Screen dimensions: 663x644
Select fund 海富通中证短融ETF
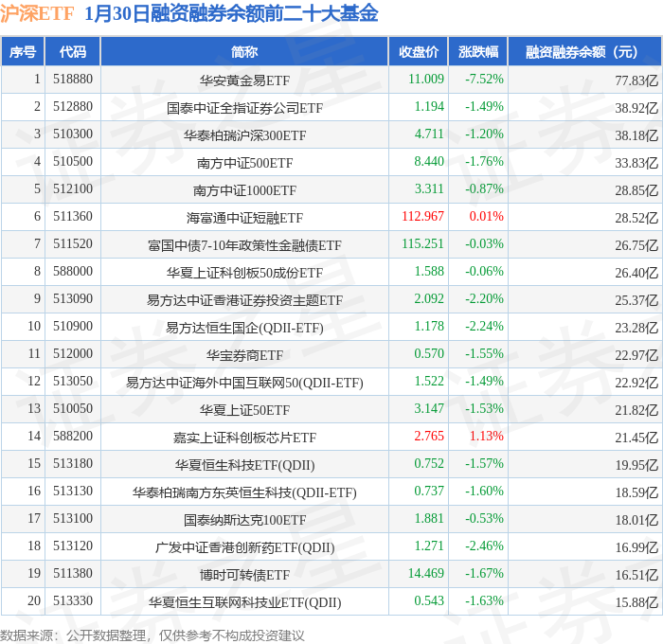pyautogui.click(x=244, y=218)
